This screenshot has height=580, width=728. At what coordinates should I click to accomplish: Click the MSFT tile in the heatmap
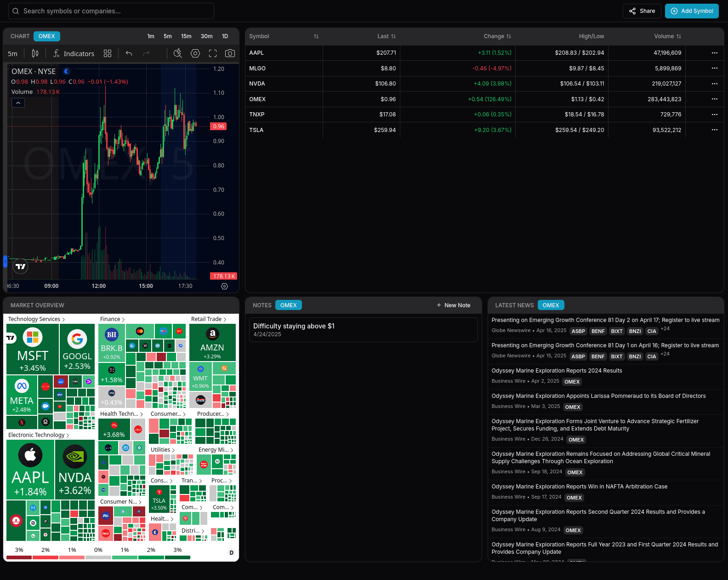click(33, 349)
